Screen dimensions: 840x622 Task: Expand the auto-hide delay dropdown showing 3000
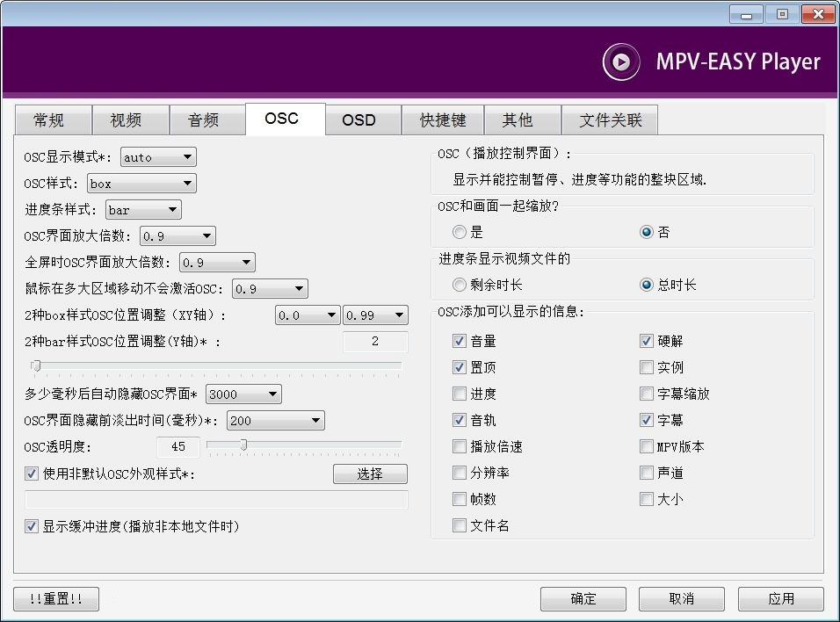pos(243,394)
